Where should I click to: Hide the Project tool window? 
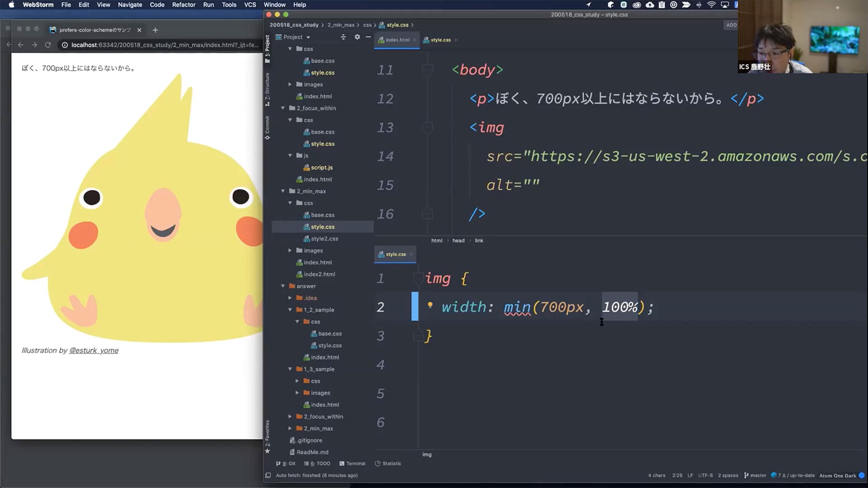[x=369, y=37]
